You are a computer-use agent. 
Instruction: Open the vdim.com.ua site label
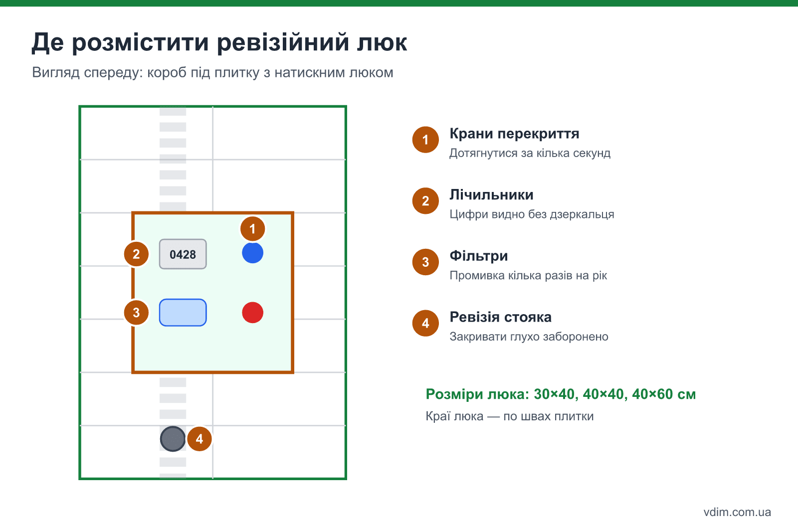tap(737, 512)
